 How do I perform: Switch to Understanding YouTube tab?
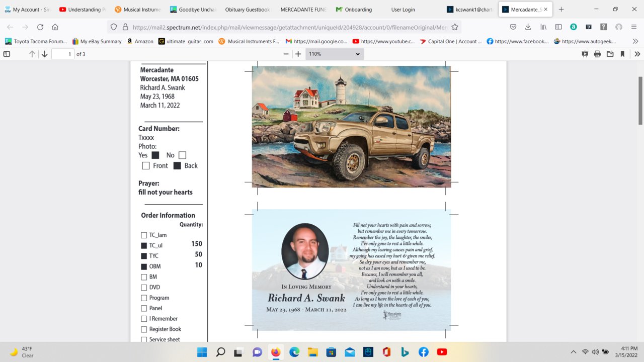click(83, 9)
